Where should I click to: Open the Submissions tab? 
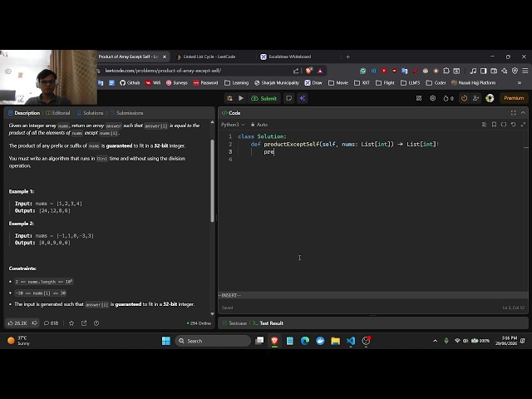pos(126,113)
